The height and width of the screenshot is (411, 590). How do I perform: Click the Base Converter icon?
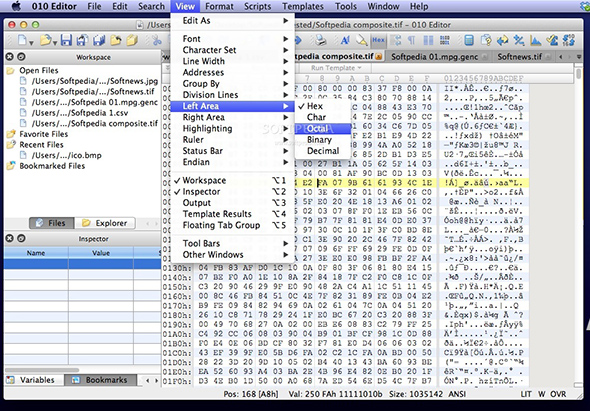pos(569,40)
